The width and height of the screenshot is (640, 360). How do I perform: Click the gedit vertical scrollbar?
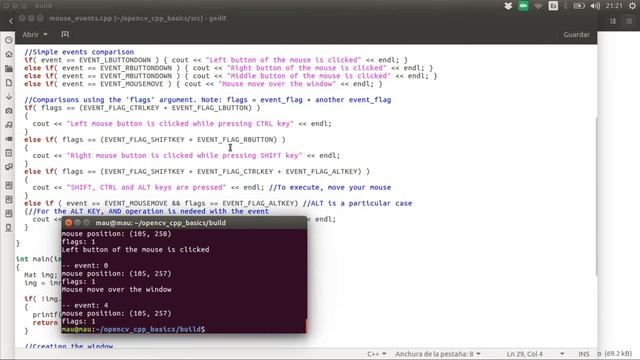596,196
